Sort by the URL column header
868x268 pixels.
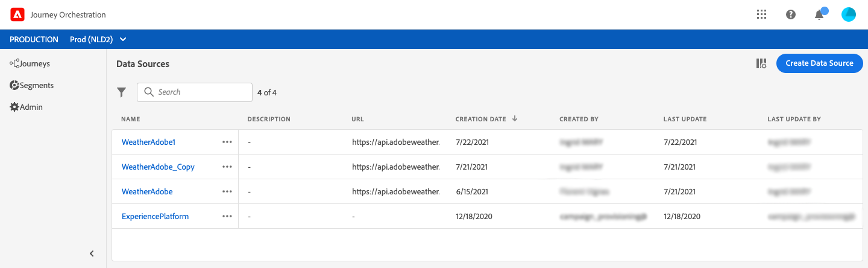point(358,120)
